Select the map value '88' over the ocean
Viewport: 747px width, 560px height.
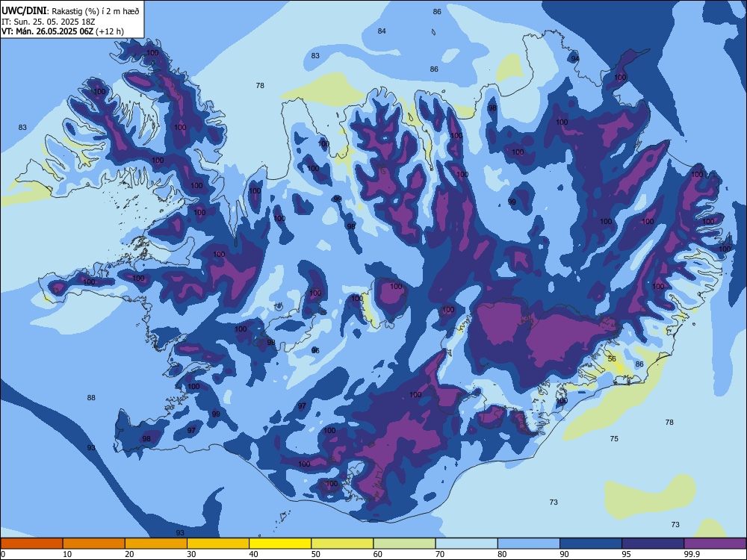pos(91,398)
